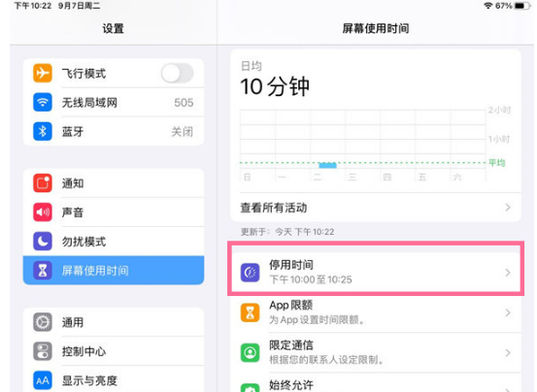Expand 查看所有活动 chevron arrow
This screenshot has width=537, height=392.
coord(508,208)
